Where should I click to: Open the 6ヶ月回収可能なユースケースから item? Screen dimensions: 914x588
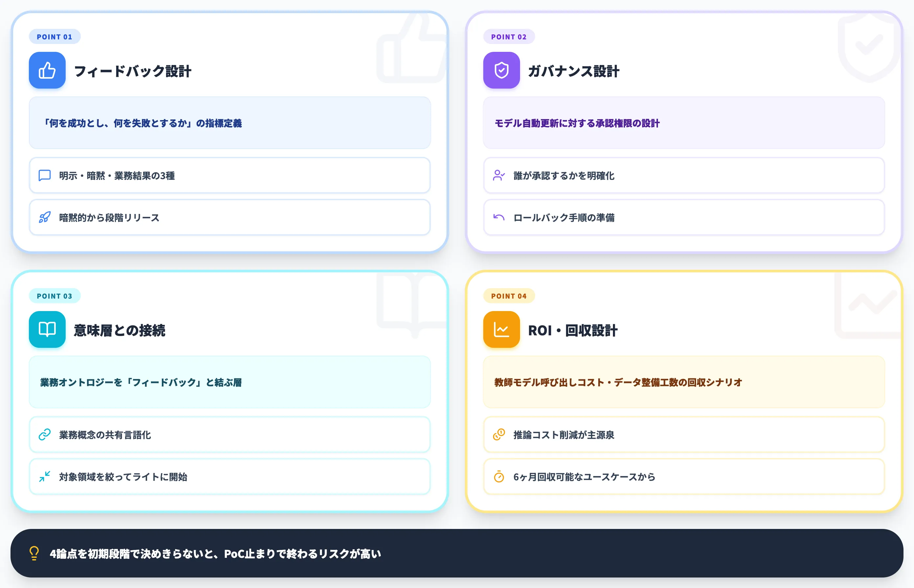684,476
